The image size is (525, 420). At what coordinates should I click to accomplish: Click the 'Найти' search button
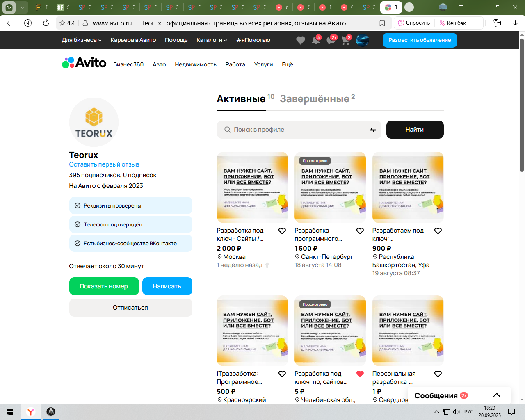(415, 130)
